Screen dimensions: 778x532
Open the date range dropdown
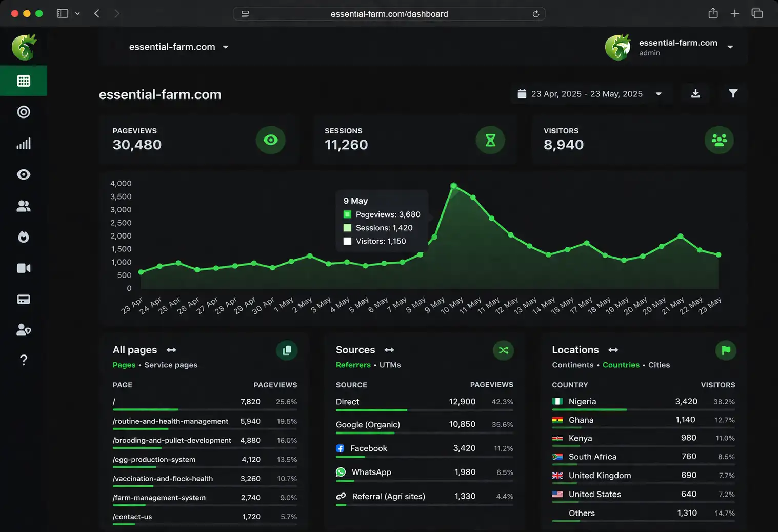(591, 94)
